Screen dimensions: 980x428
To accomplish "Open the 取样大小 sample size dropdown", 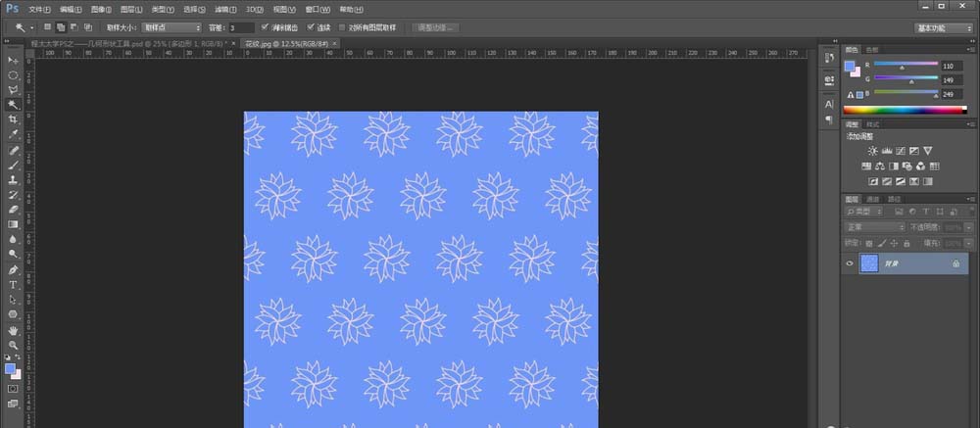I will pos(171,27).
